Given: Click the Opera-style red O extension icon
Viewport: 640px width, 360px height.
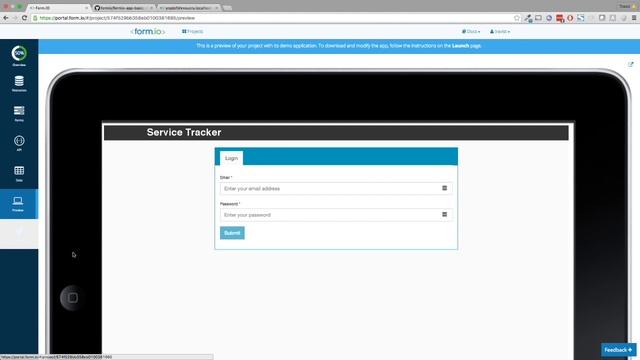Looking at the screenshot, I should (570, 18).
